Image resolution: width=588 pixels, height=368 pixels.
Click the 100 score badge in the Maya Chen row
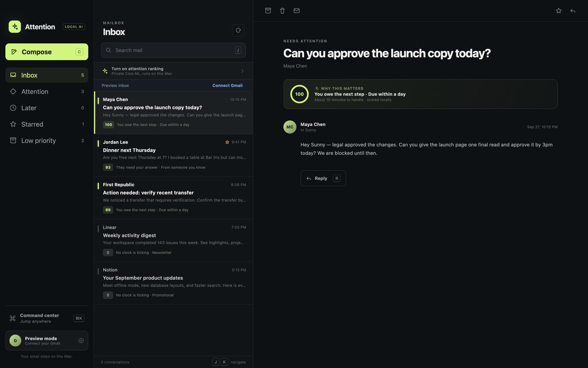pyautogui.click(x=108, y=125)
